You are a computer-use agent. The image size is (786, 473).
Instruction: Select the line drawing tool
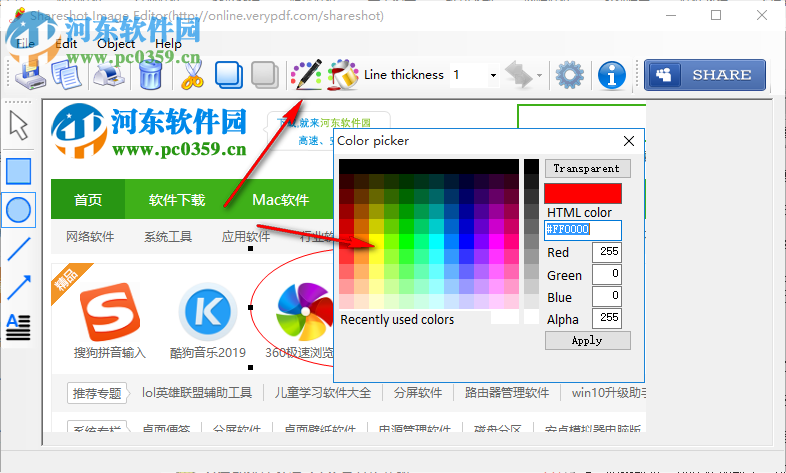[19, 249]
